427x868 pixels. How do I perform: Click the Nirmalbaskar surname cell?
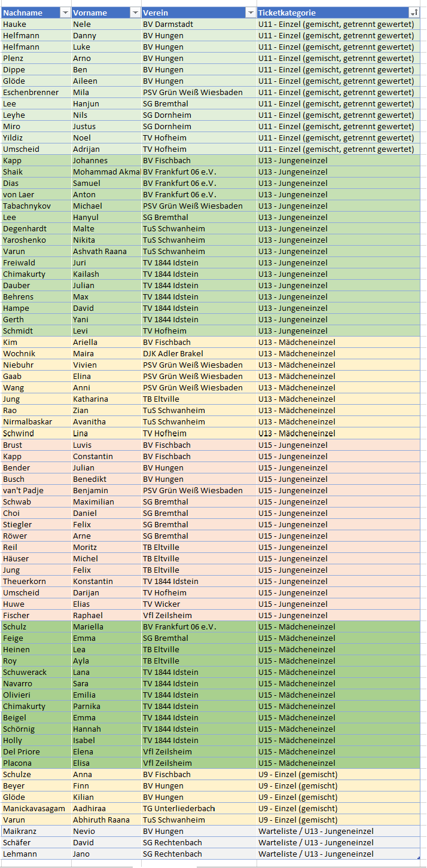(36, 422)
